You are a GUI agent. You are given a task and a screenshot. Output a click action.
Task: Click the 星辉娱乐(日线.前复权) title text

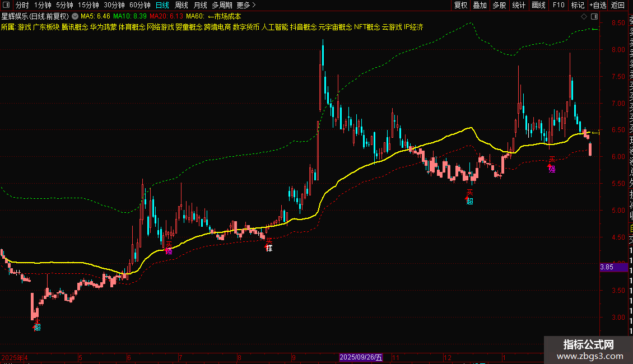pyautogui.click(x=35, y=16)
